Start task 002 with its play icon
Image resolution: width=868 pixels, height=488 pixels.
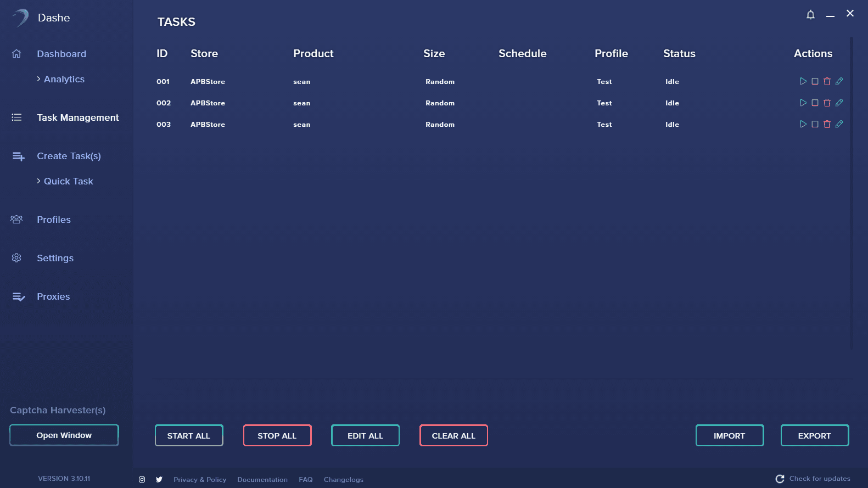click(x=803, y=103)
